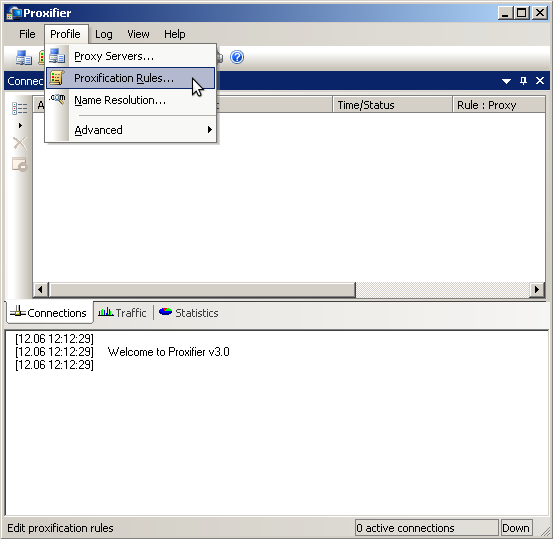This screenshot has width=553, height=539.
Task: Click the horizontal scrollbar right arrow
Action: point(537,290)
